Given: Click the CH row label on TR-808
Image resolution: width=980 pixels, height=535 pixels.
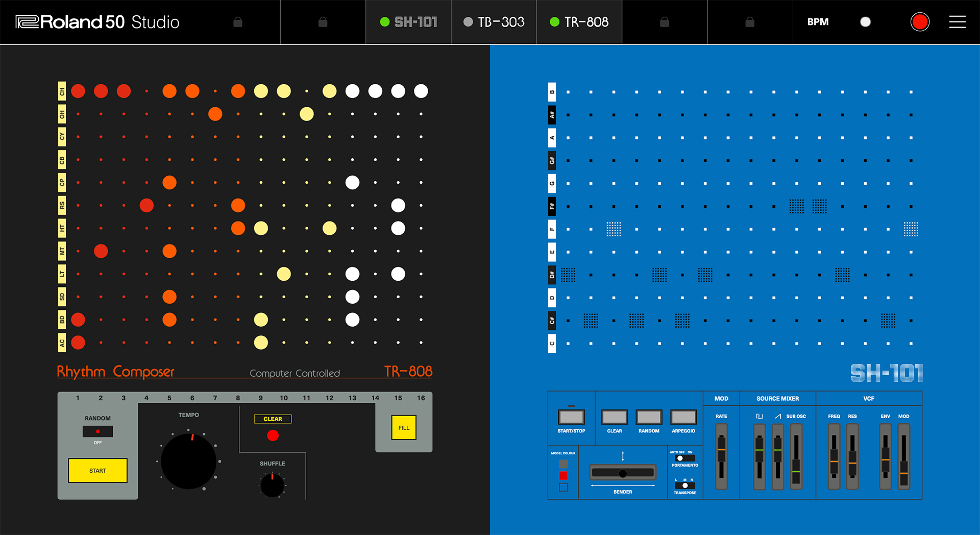Looking at the screenshot, I should (62, 91).
